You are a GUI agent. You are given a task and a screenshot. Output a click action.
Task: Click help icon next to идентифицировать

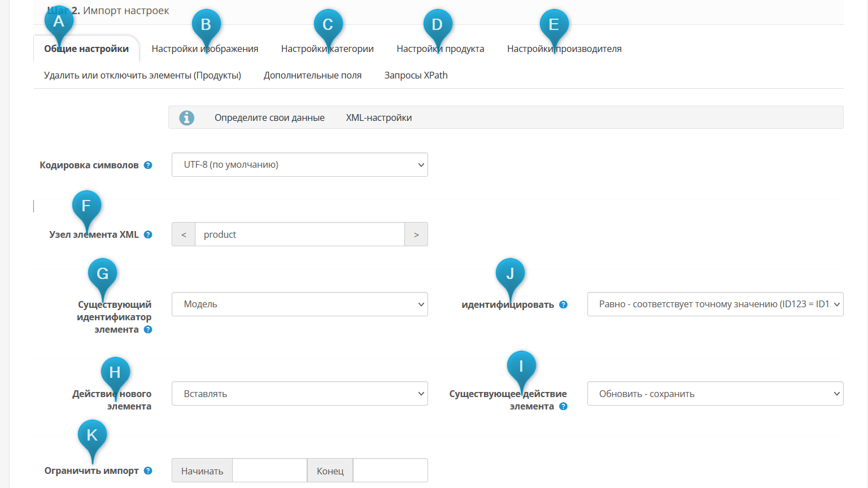tap(563, 304)
